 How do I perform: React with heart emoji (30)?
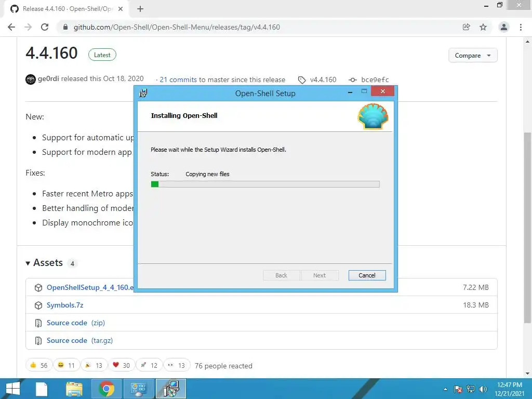[x=121, y=365]
